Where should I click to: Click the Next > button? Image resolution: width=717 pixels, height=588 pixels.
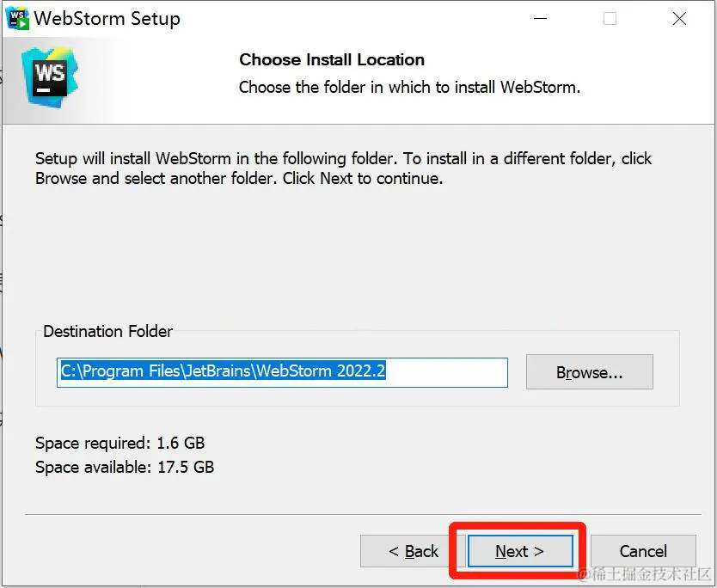pos(520,551)
